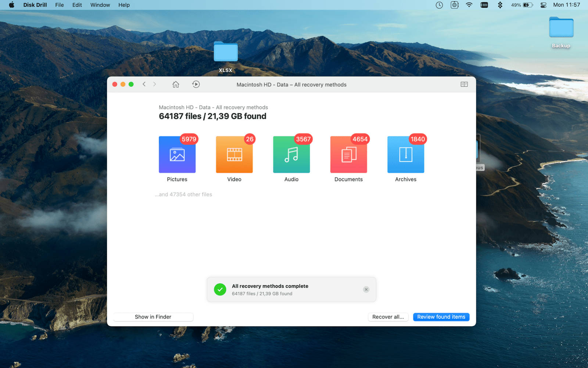Screen dimensions: 588x368
Task: Open the Help menu
Action: point(124,5)
